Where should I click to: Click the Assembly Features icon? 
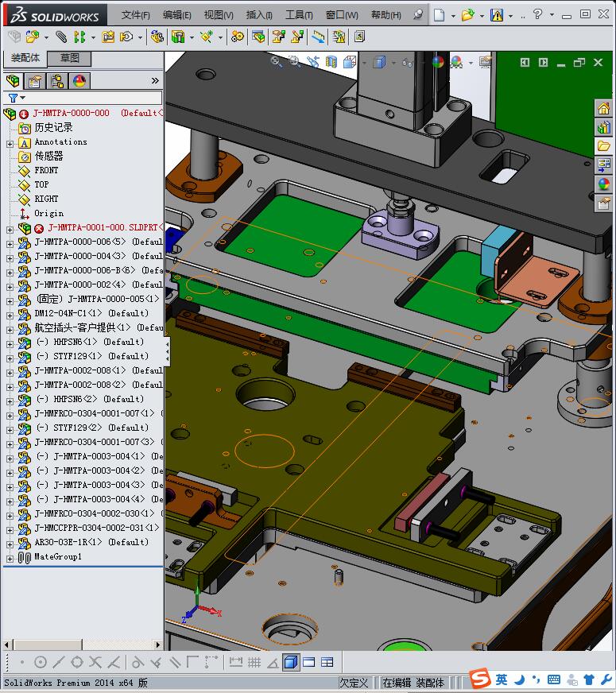(178, 37)
